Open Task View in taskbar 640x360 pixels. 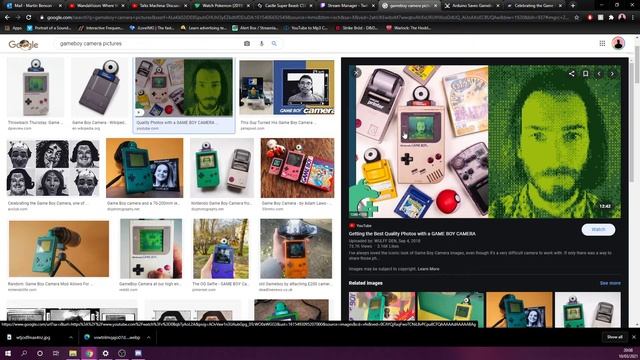coord(56,353)
